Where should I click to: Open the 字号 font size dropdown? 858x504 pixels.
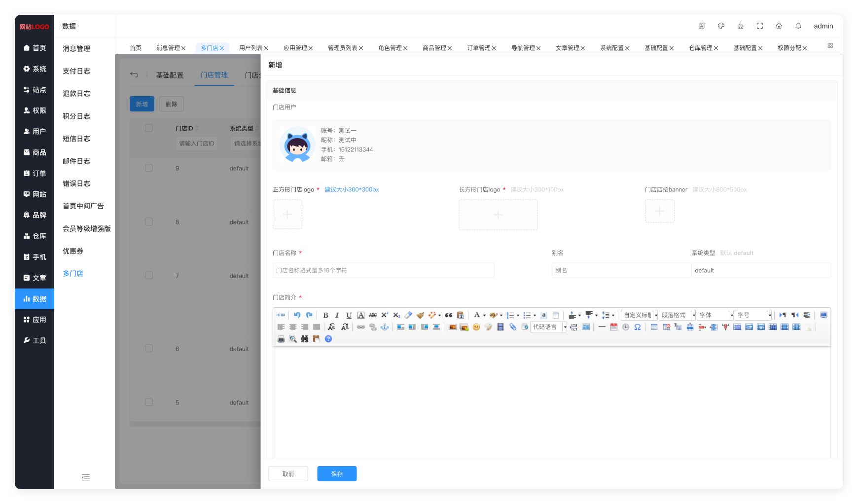coord(753,315)
